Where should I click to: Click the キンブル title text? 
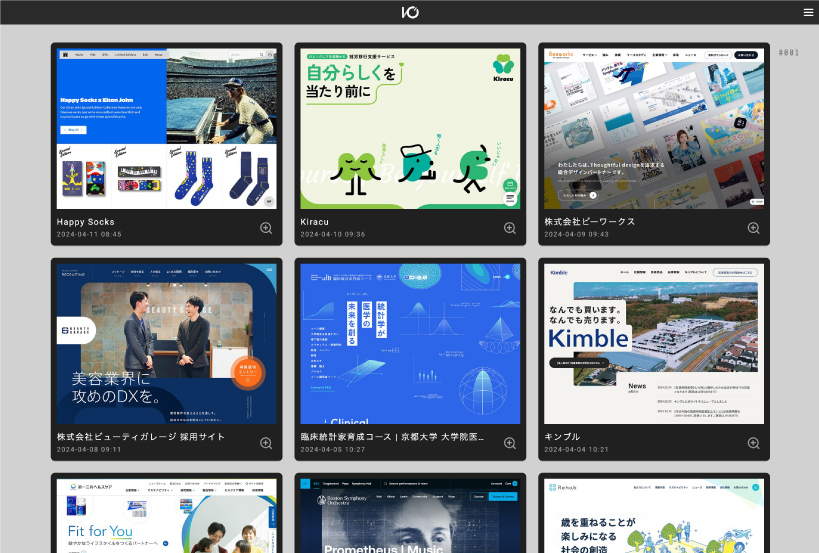click(562, 437)
